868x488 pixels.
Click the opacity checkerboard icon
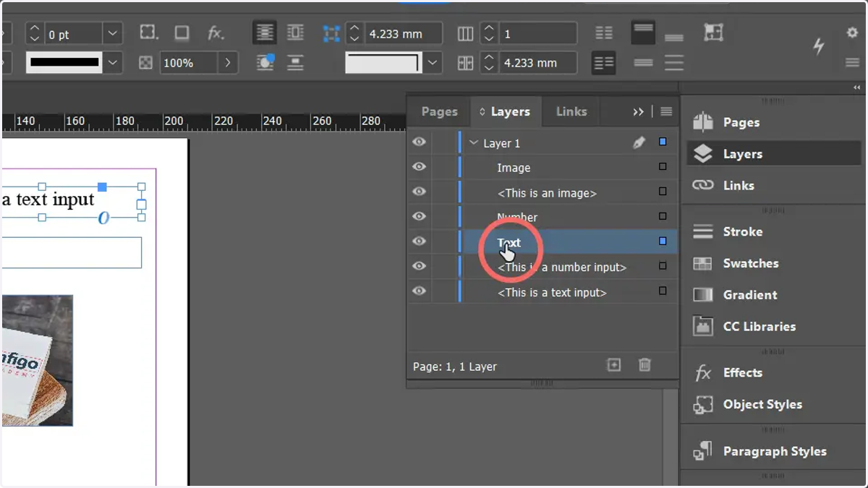point(145,63)
